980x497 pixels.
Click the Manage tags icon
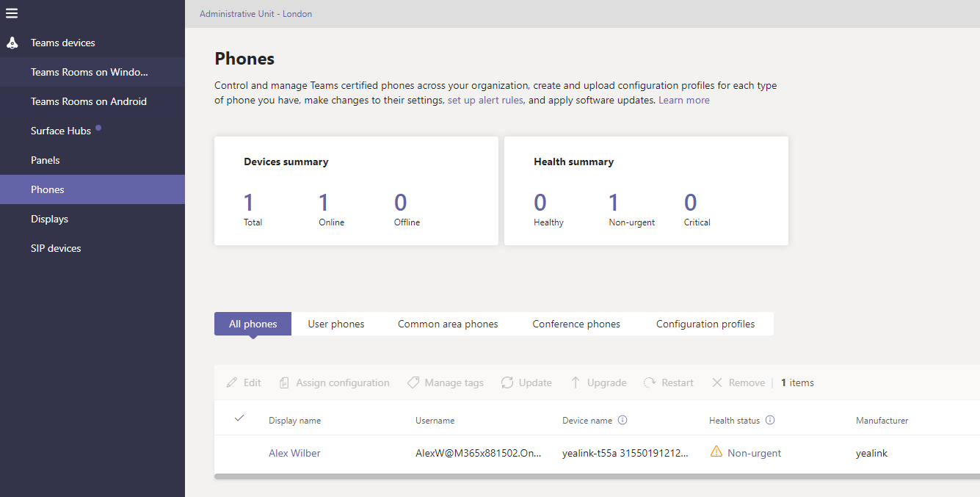(413, 382)
